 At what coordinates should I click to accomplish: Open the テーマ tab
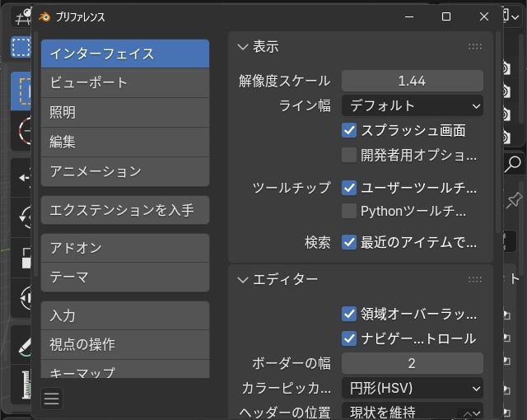click(x=125, y=278)
